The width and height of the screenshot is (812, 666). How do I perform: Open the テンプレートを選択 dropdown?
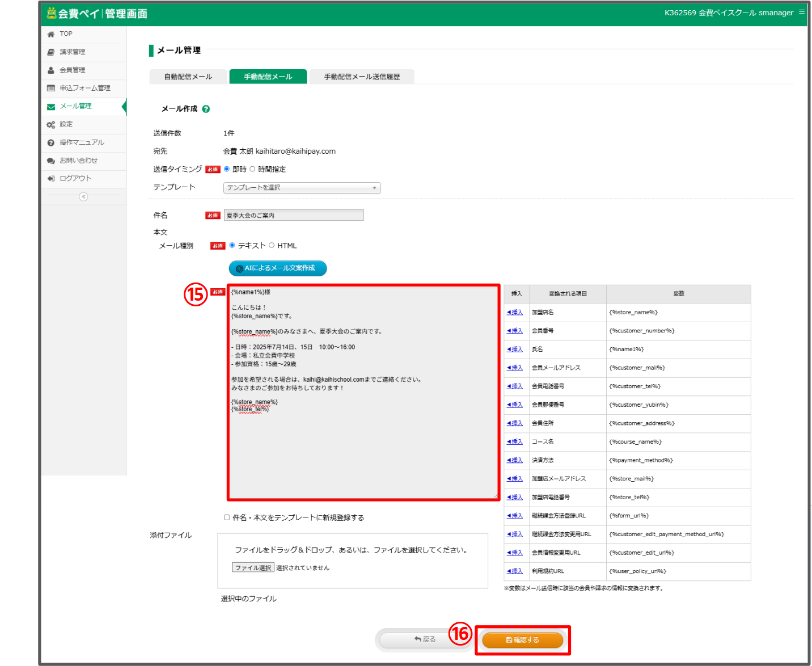pyautogui.click(x=302, y=188)
